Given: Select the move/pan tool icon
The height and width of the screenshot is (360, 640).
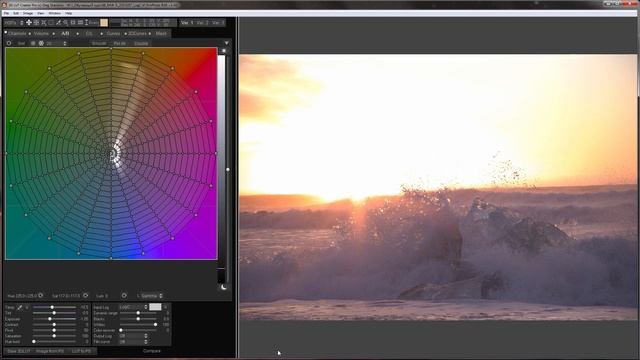Looking at the screenshot, I should tap(29, 22).
